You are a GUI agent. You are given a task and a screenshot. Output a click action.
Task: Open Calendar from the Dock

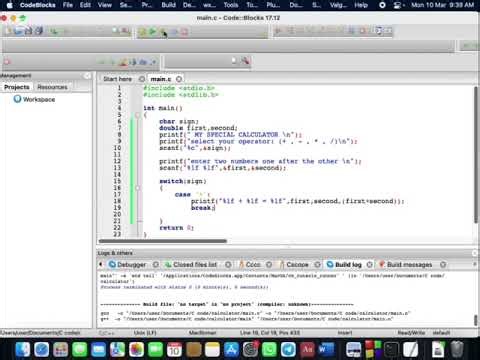tap(174, 350)
